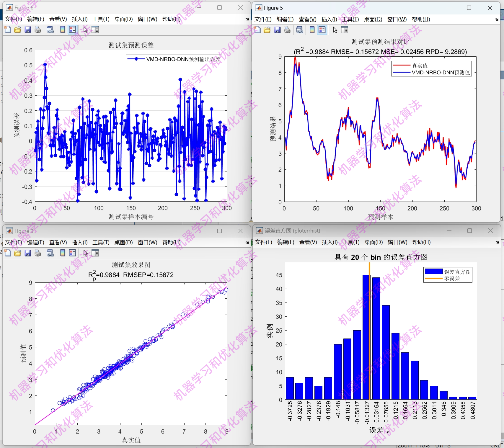Click Open File icon in Figure 9 toolbar
This screenshot has height=448, width=504.
pos(18,253)
